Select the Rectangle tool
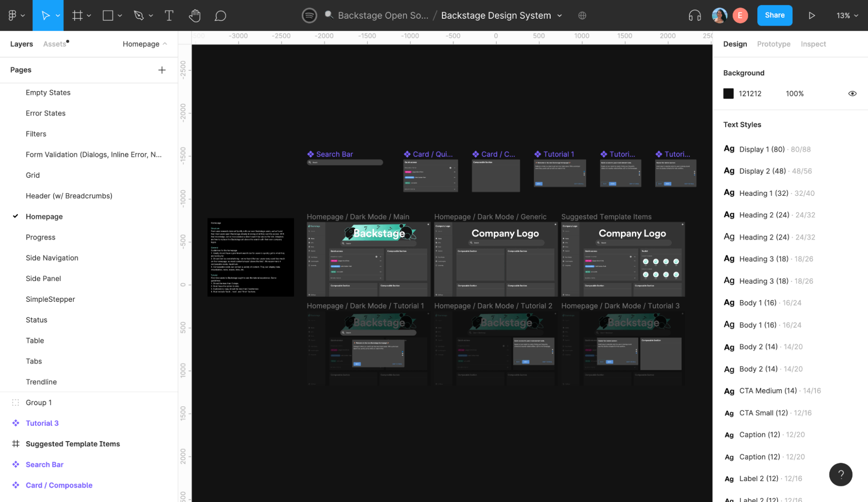This screenshot has height=502, width=868. click(x=108, y=15)
